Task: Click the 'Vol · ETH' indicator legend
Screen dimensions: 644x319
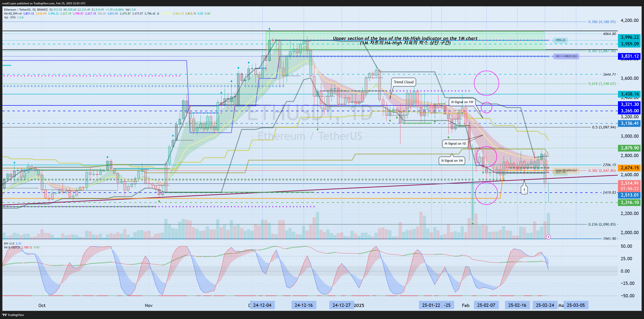Action: click(10, 18)
